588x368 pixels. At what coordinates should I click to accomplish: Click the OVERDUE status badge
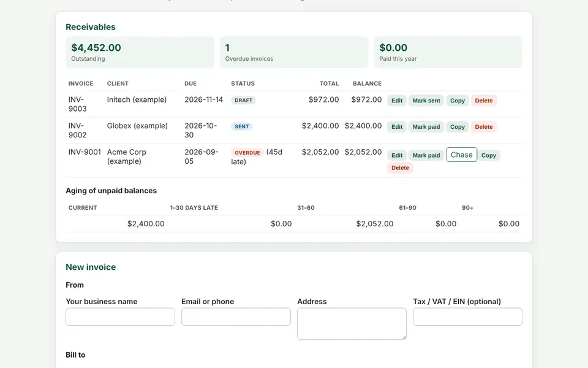coord(247,153)
